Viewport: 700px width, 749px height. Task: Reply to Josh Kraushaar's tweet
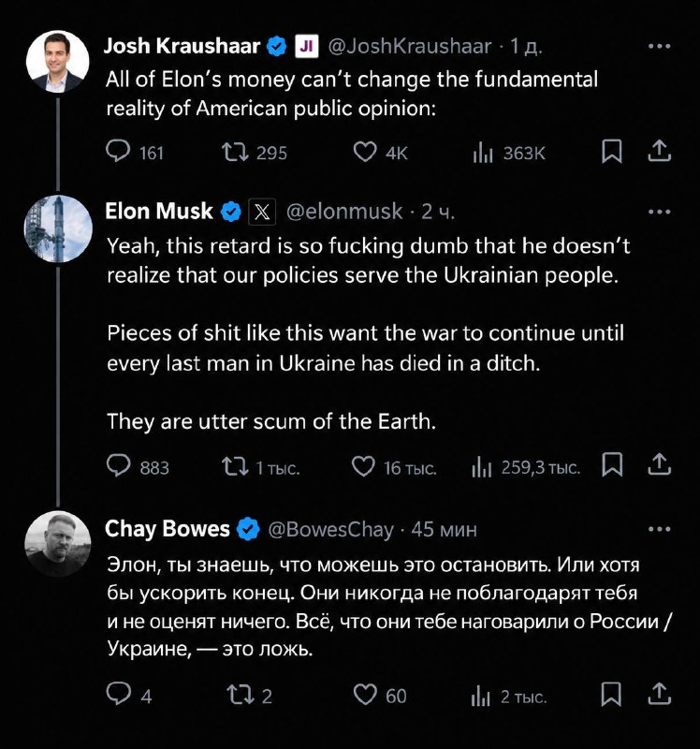point(118,152)
